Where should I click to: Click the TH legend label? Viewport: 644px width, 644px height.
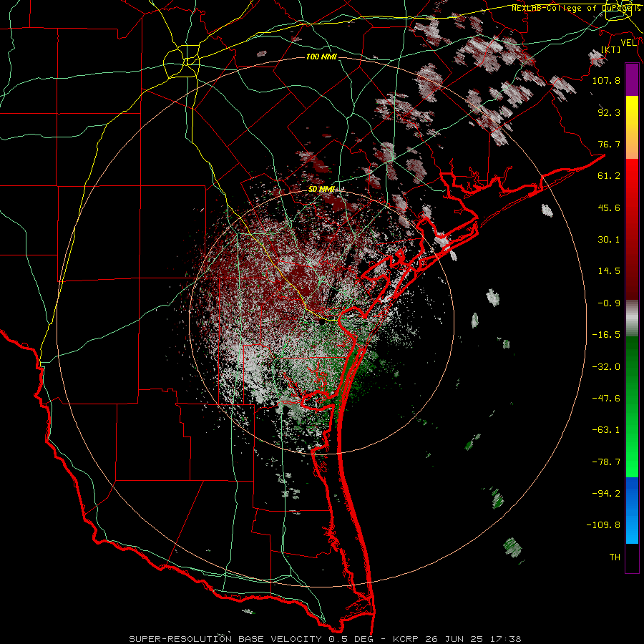click(615, 557)
